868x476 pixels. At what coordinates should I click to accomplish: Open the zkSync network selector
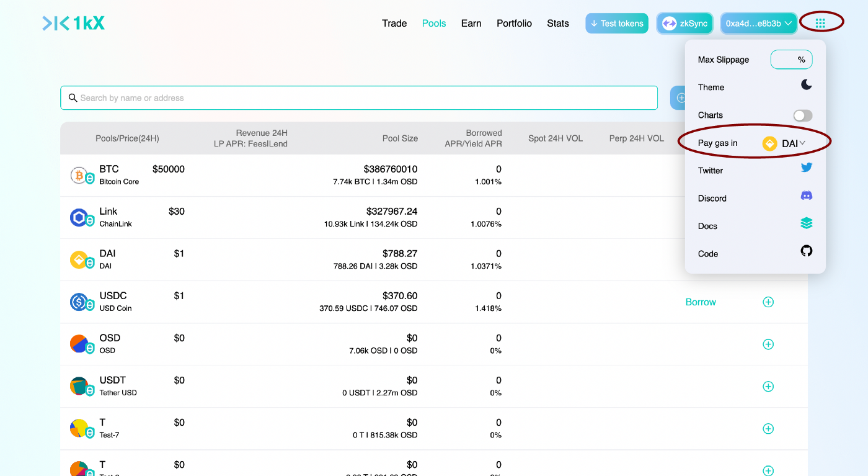(x=685, y=24)
